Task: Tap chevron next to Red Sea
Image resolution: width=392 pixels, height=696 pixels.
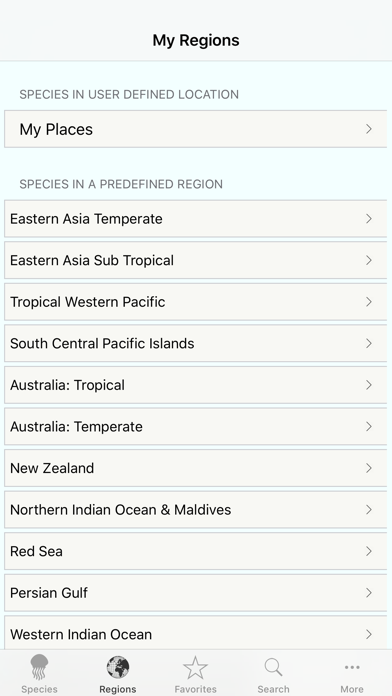Action: (368, 551)
